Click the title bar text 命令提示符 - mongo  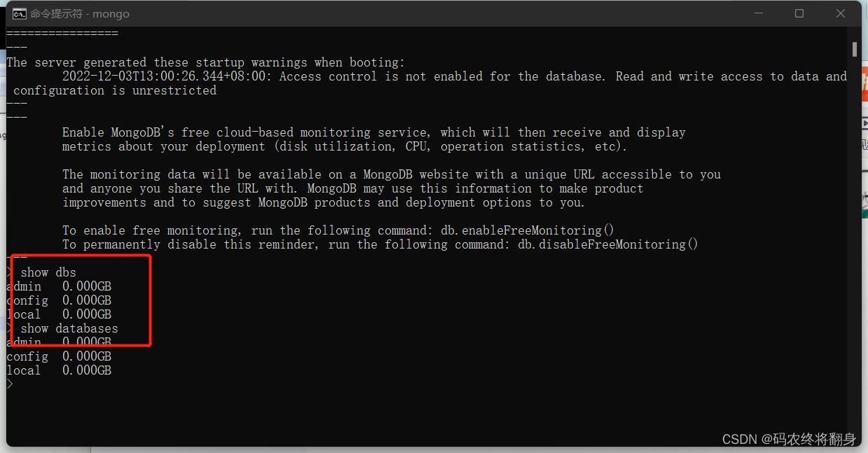(80, 14)
